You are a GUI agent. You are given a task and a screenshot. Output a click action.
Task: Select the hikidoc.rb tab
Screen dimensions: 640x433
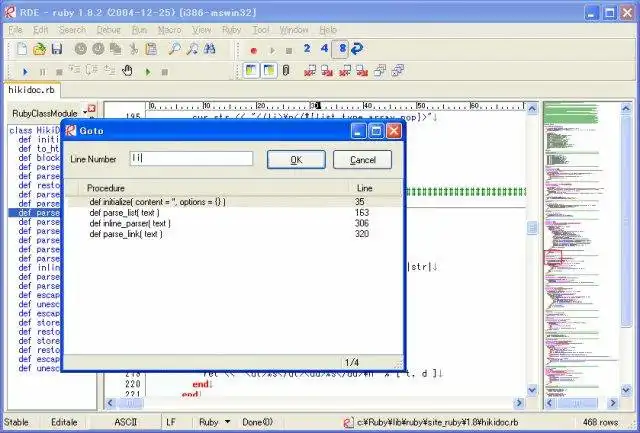31,90
